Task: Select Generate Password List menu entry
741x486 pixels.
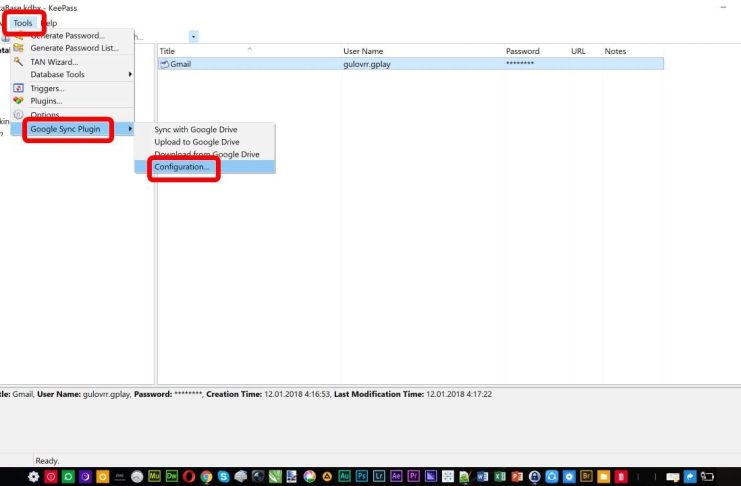Action: 72,48
